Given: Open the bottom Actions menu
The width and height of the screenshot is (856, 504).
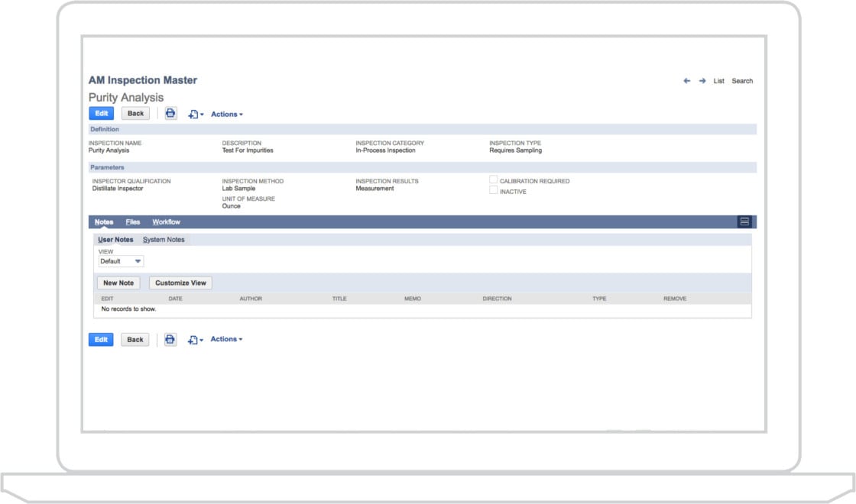Looking at the screenshot, I should (x=226, y=339).
